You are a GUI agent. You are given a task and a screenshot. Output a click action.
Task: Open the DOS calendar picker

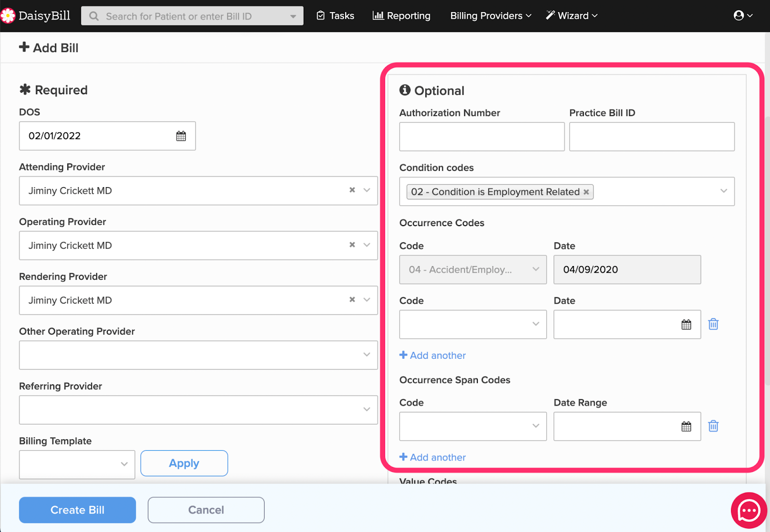(x=181, y=136)
